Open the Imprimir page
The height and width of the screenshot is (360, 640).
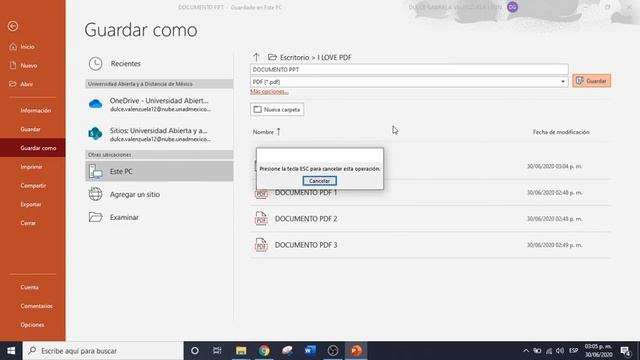[x=31, y=167]
